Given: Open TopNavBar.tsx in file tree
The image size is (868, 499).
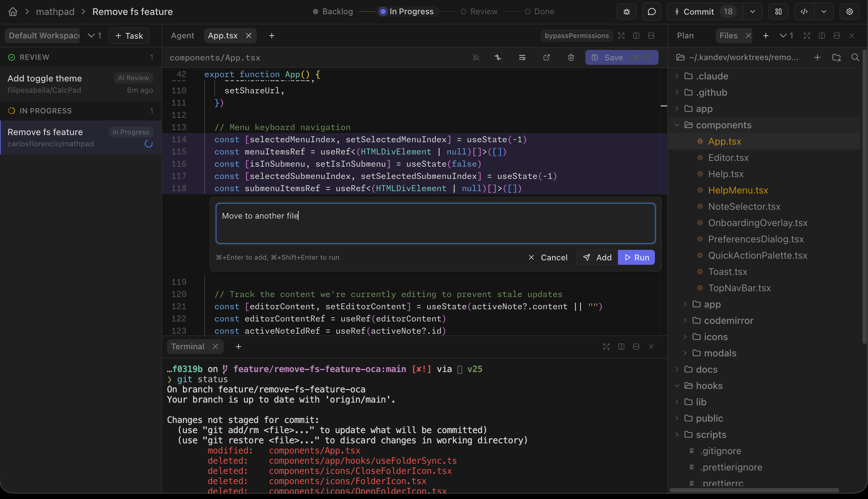Looking at the screenshot, I should point(739,288).
